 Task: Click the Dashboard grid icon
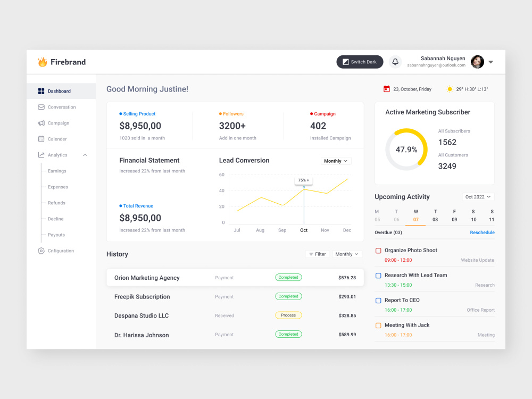41,91
